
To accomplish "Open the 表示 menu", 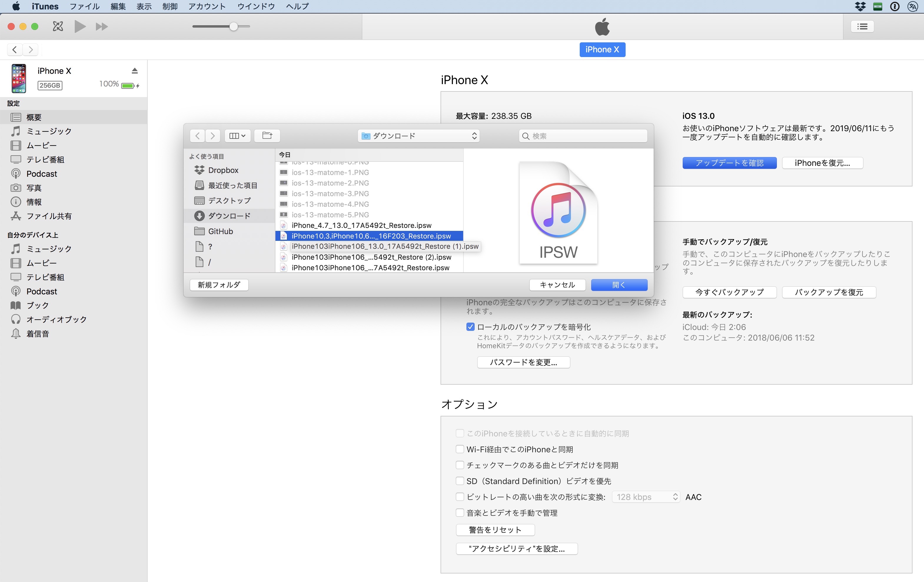I will 144,6.
